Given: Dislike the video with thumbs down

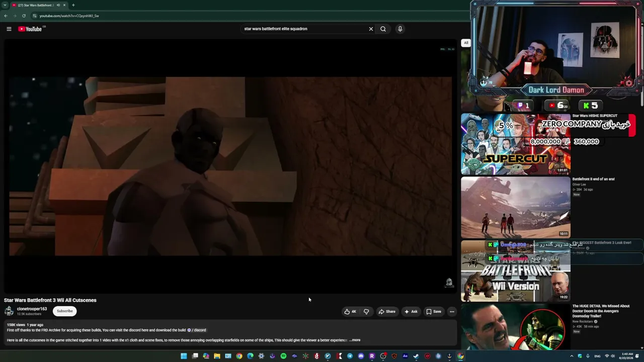Looking at the screenshot, I should (366, 311).
